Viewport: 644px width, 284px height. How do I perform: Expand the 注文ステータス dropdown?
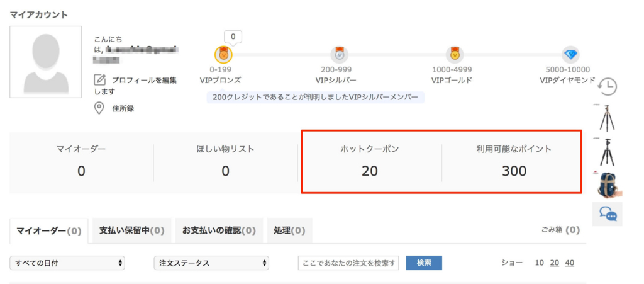pos(211,263)
